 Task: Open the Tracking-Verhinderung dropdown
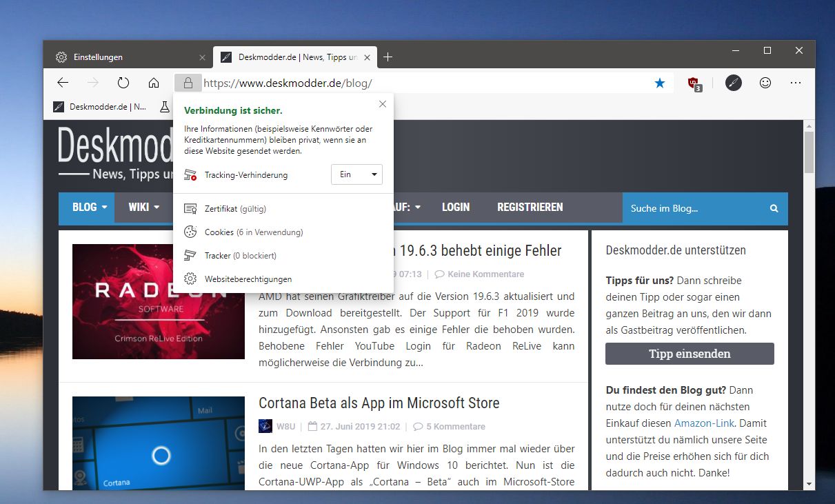coord(356,174)
